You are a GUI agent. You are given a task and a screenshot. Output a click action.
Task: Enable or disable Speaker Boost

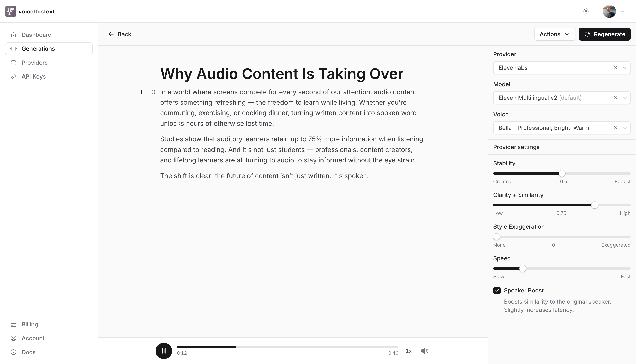[497, 291]
